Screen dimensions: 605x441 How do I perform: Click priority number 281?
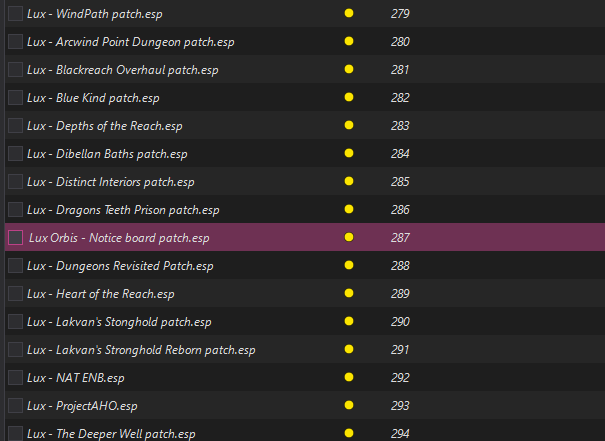(x=400, y=70)
